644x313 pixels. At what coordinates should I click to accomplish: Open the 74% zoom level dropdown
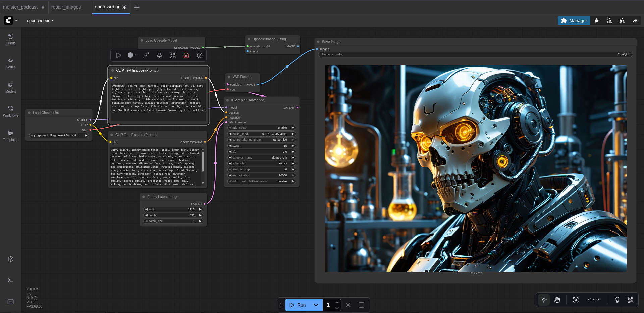593,300
